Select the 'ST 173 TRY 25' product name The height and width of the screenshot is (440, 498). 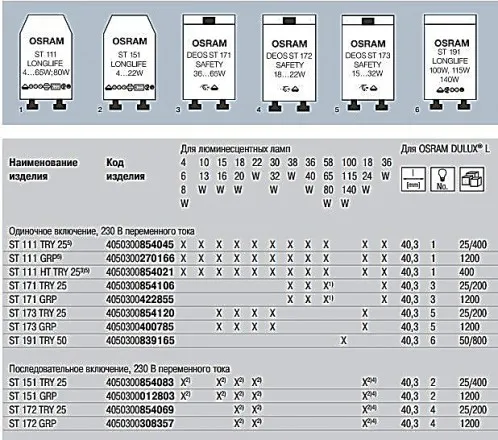pyautogui.click(x=38, y=313)
